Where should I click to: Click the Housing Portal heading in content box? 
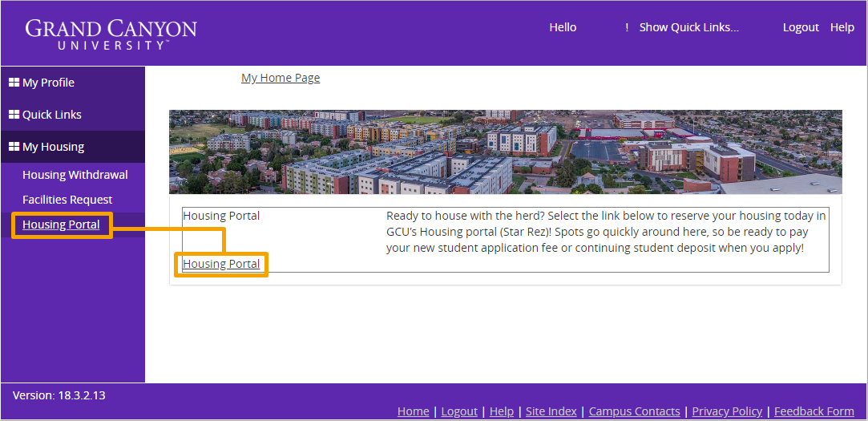click(x=221, y=216)
